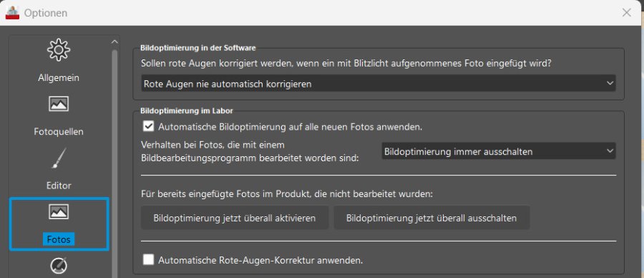Image resolution: width=644 pixels, height=278 pixels.
Task: Select the partially visible icon below Fotos
Action: (x=59, y=267)
